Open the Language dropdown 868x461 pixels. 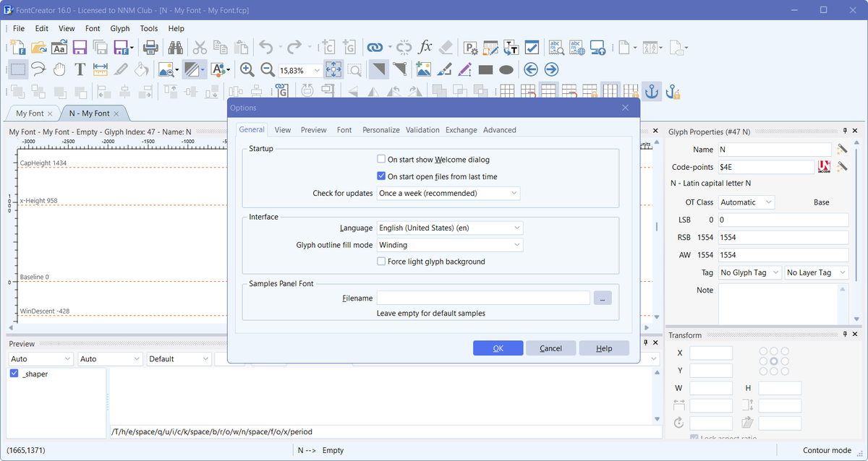pyautogui.click(x=450, y=228)
